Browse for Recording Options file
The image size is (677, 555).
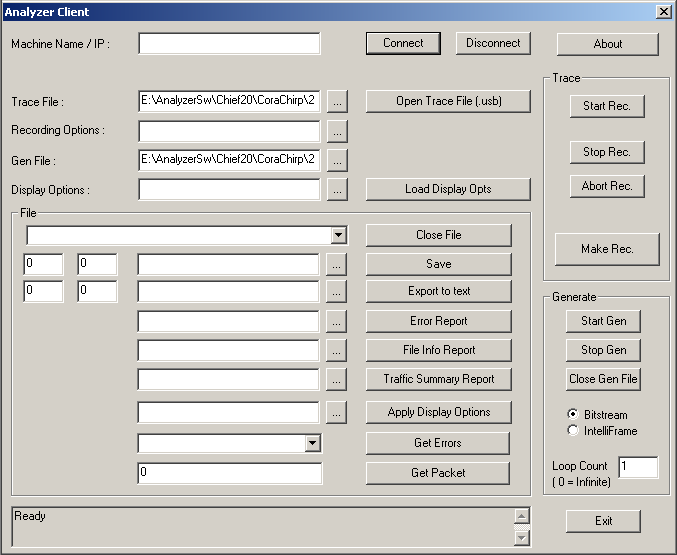337,131
